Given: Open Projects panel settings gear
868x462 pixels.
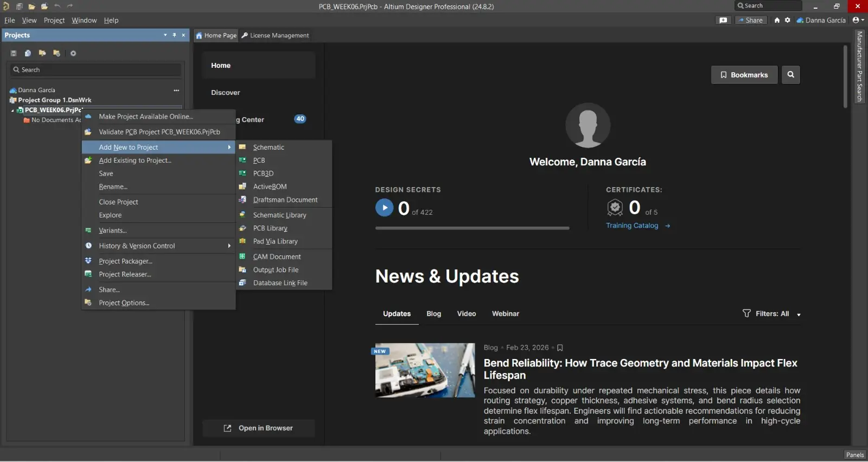Looking at the screenshot, I should pyautogui.click(x=73, y=53).
